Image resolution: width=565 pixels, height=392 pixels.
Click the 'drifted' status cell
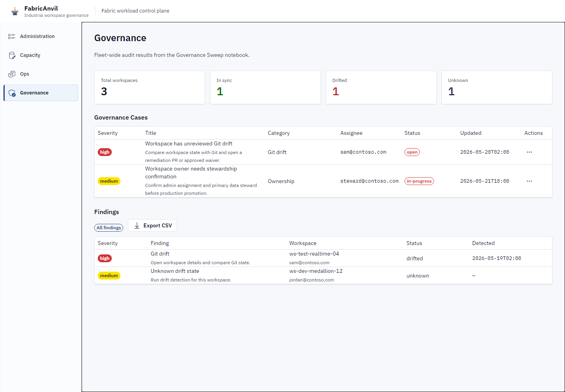tap(415, 258)
